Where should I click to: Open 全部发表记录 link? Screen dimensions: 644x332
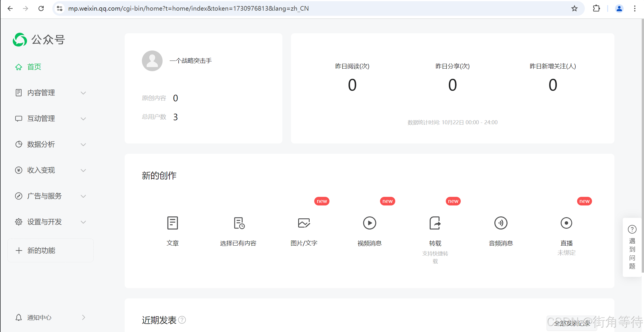(572, 323)
